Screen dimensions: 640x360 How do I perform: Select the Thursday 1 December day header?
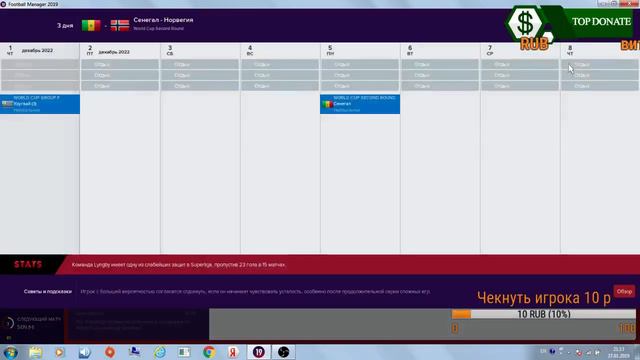pyautogui.click(x=40, y=50)
